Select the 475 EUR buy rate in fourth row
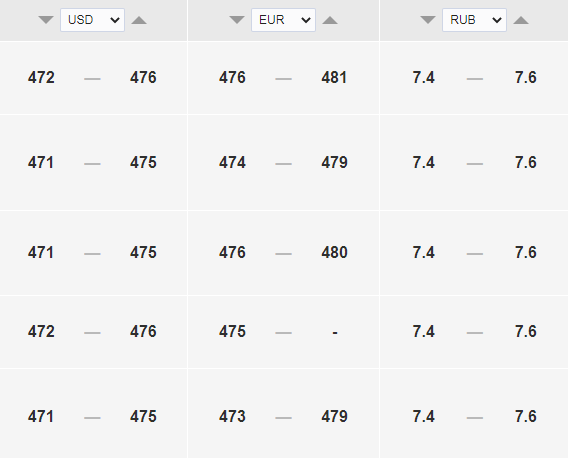The image size is (568, 458). 232,332
